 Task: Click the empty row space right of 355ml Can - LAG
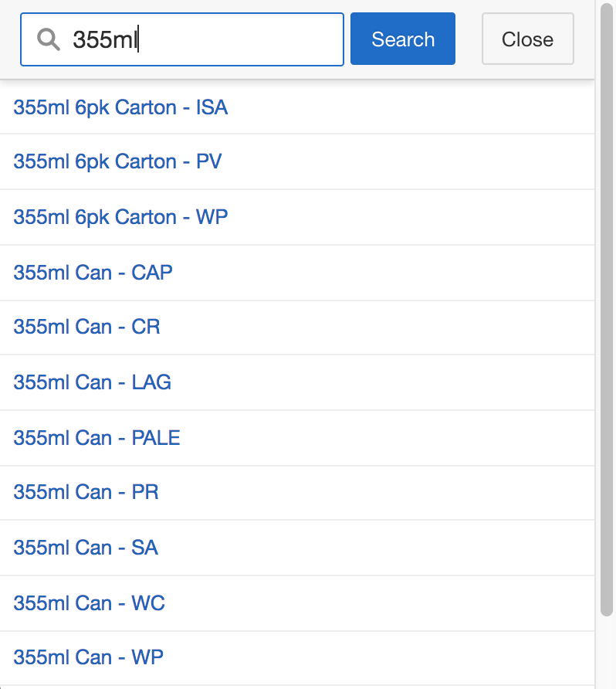tap(386, 382)
